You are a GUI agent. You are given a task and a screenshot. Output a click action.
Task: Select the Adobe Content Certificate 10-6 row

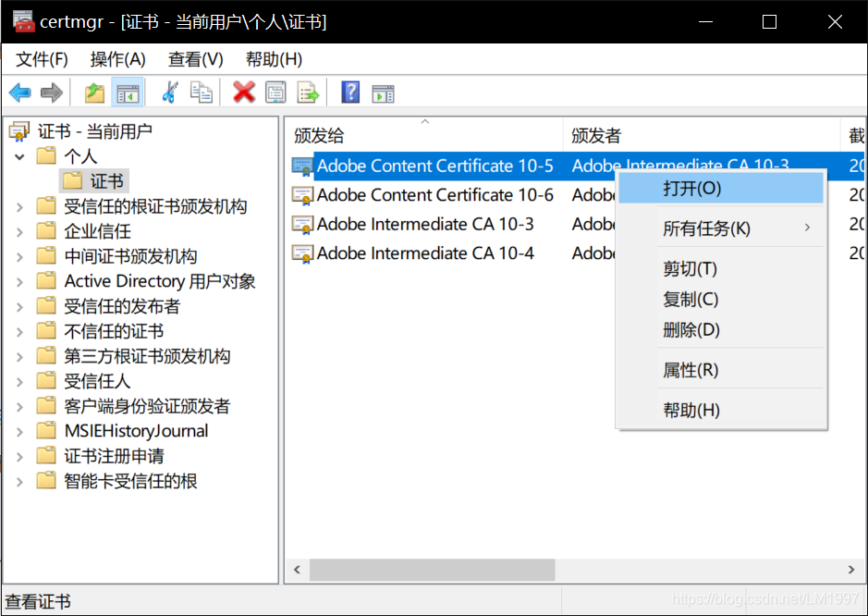click(434, 195)
